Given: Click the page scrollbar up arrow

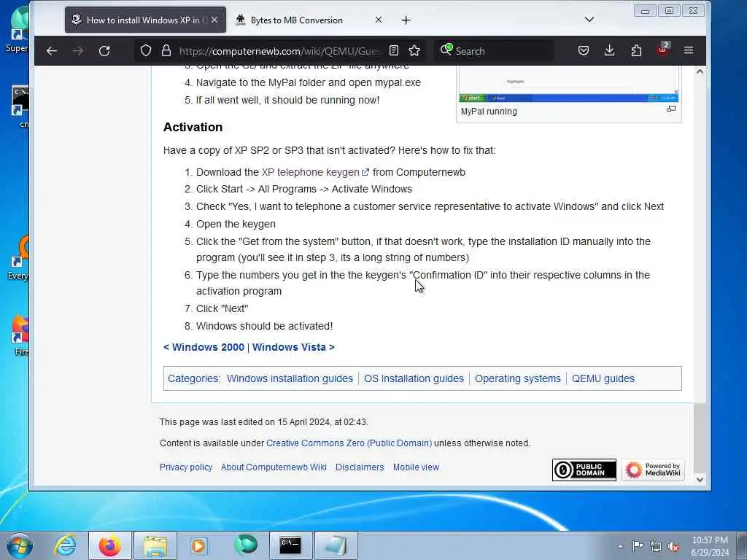Looking at the screenshot, I should point(700,71).
